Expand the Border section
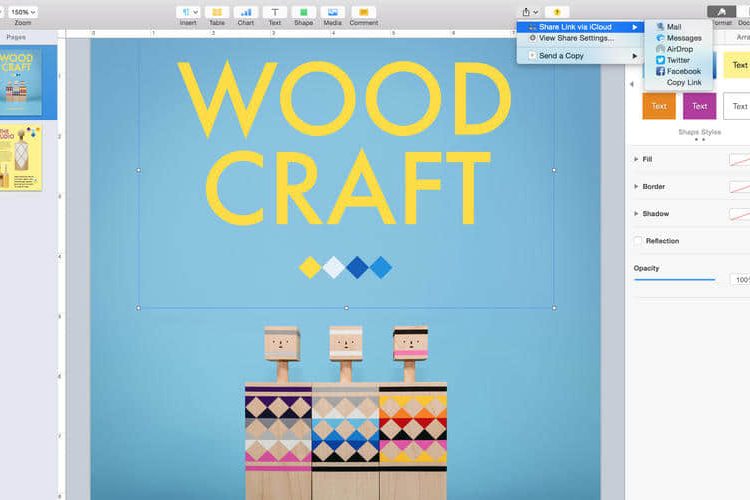Image resolution: width=750 pixels, height=500 pixels. [637, 186]
